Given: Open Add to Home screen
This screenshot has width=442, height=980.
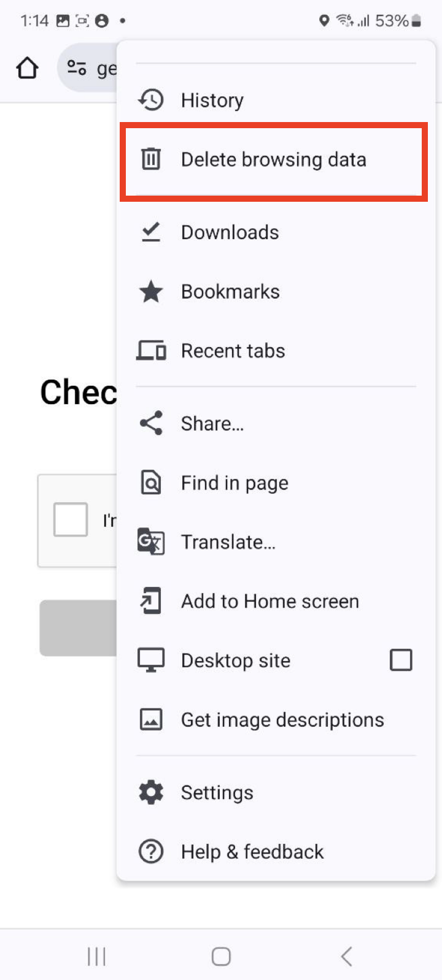Looking at the screenshot, I should tap(270, 602).
